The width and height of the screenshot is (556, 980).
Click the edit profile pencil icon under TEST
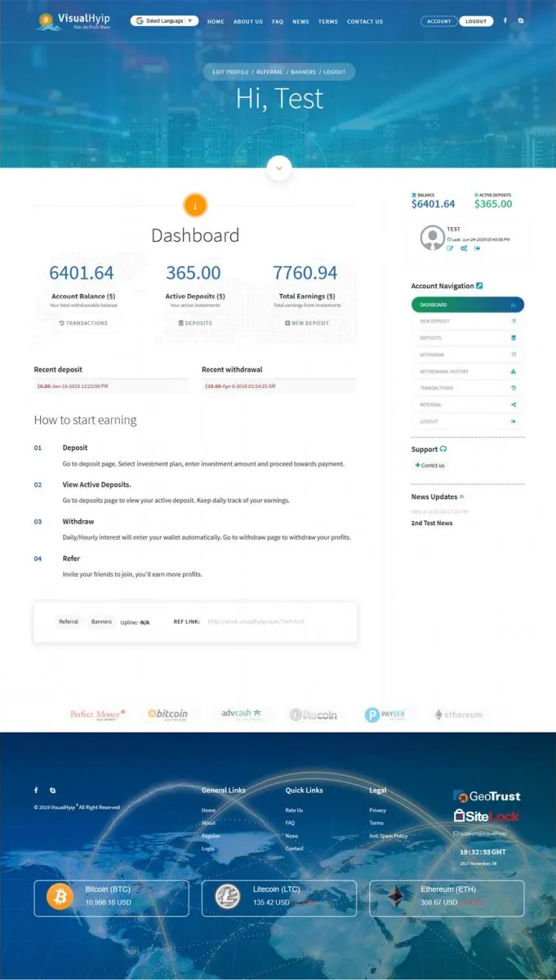pyautogui.click(x=450, y=248)
